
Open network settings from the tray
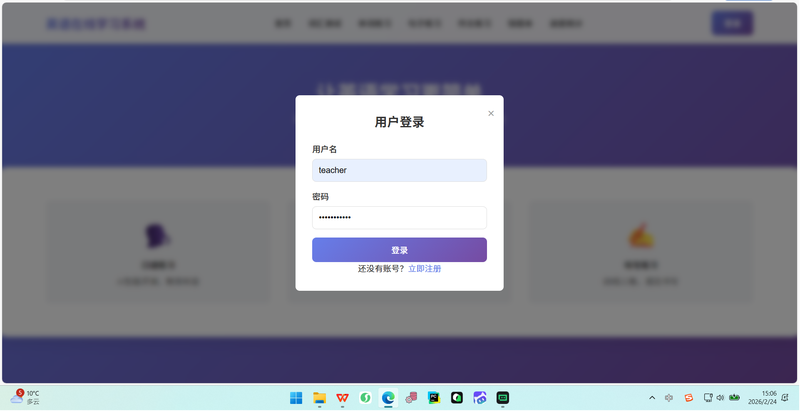(x=708, y=398)
